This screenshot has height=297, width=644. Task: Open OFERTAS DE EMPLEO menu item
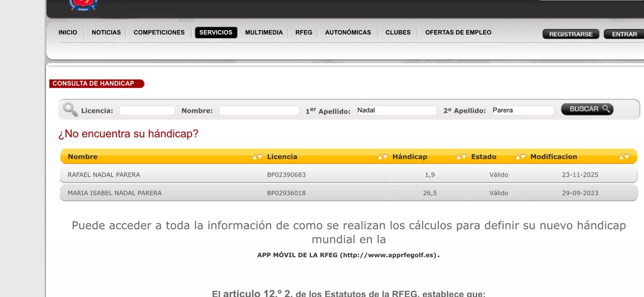point(458,33)
